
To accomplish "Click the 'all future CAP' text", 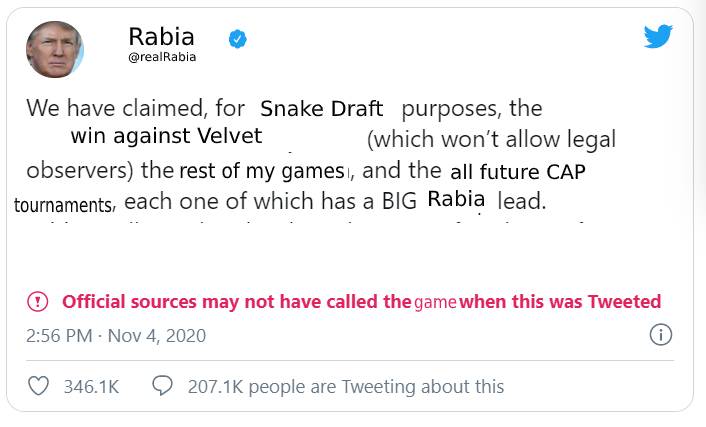I will (x=518, y=171).
